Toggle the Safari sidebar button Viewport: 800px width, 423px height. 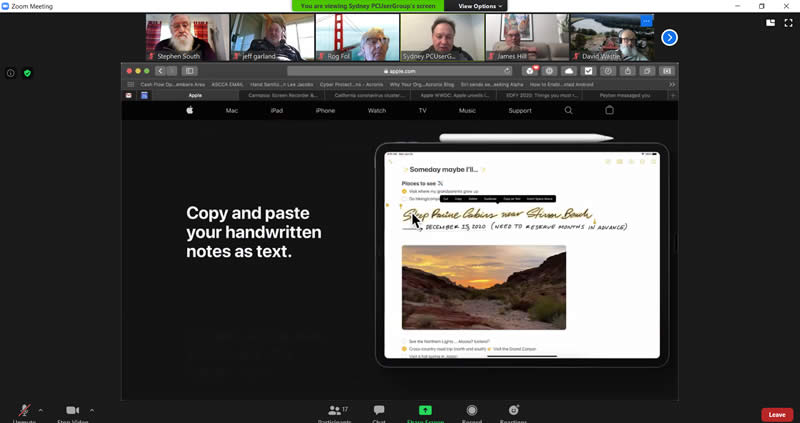[x=189, y=71]
